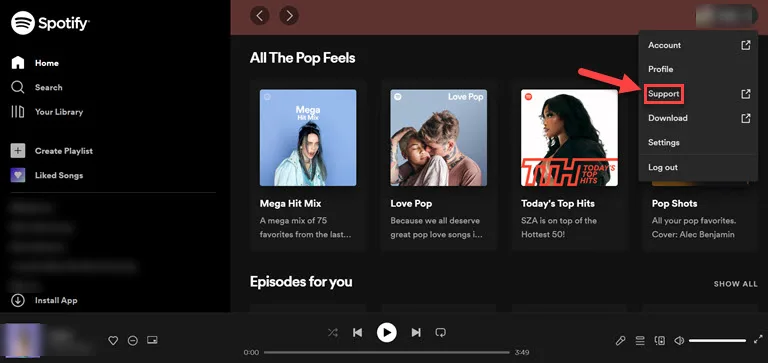Click the song progress bar
Viewport: 768px width, 363px height.
pyautogui.click(x=386, y=352)
